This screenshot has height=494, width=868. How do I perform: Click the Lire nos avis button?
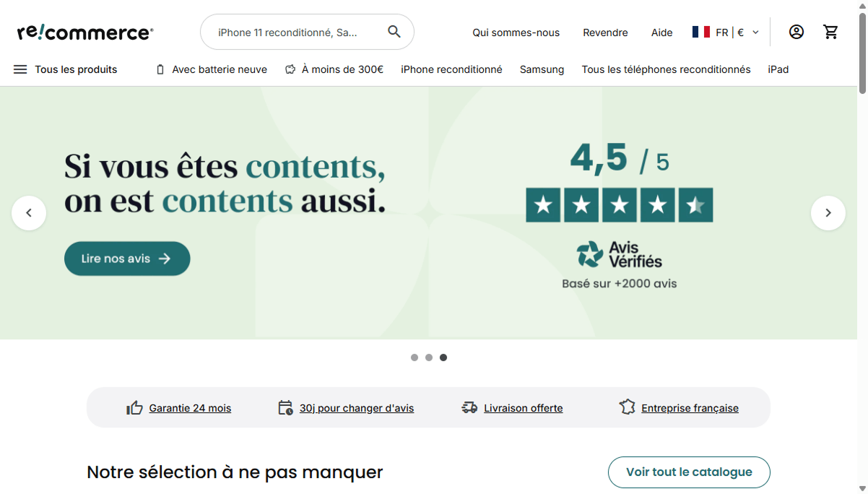point(127,258)
